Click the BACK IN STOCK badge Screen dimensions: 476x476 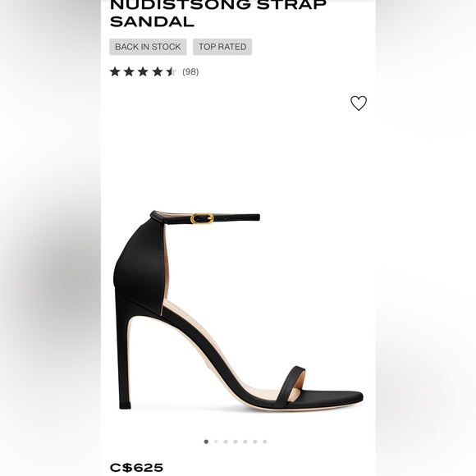click(x=148, y=47)
